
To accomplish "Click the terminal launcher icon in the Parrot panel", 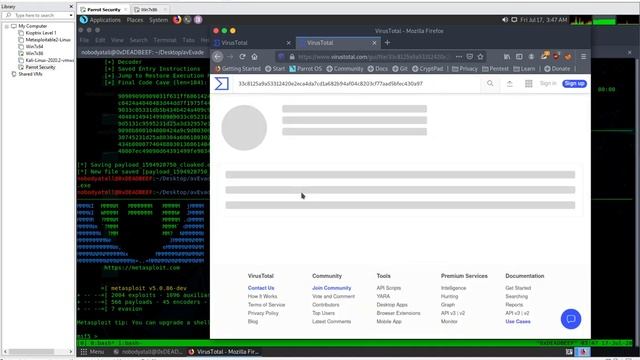I will (187, 20).
